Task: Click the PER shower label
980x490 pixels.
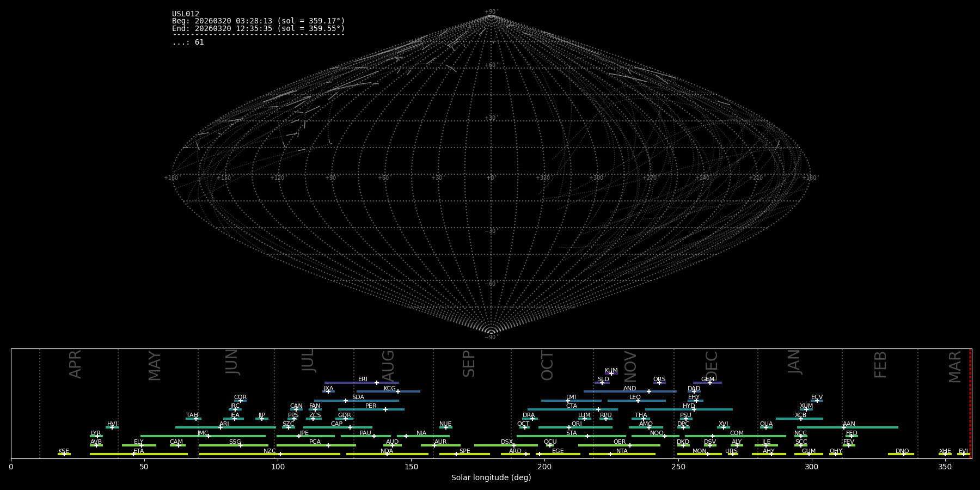Action: tap(371, 406)
